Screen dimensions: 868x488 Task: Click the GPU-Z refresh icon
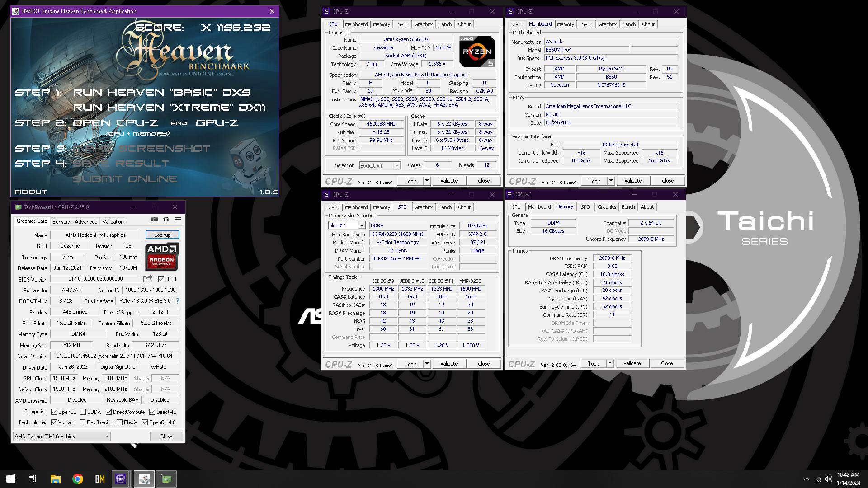pos(166,219)
